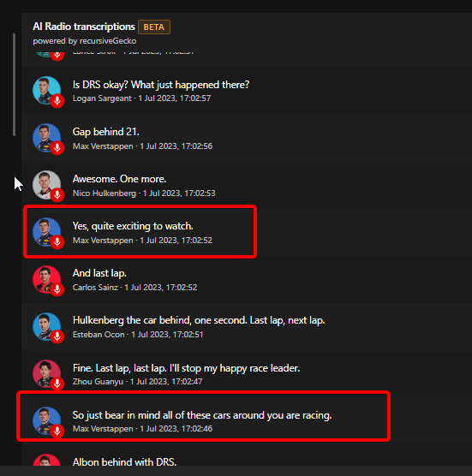
Task: Play Logan Sargeant's DRS radio clip
Action: pyautogui.click(x=57, y=101)
